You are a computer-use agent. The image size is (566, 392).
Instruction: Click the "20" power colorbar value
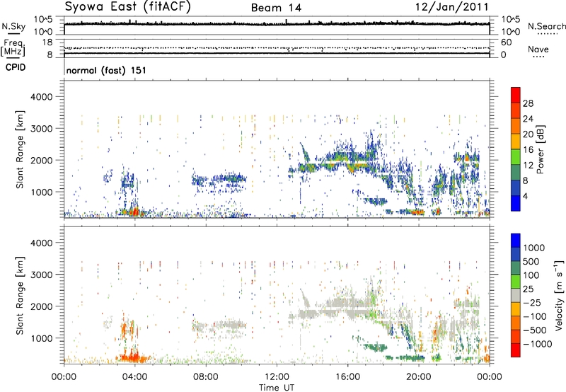(528, 134)
